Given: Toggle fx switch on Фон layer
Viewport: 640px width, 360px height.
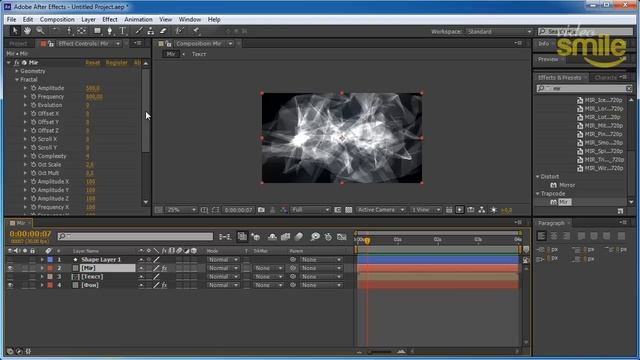Looking at the screenshot, I should tap(164, 285).
